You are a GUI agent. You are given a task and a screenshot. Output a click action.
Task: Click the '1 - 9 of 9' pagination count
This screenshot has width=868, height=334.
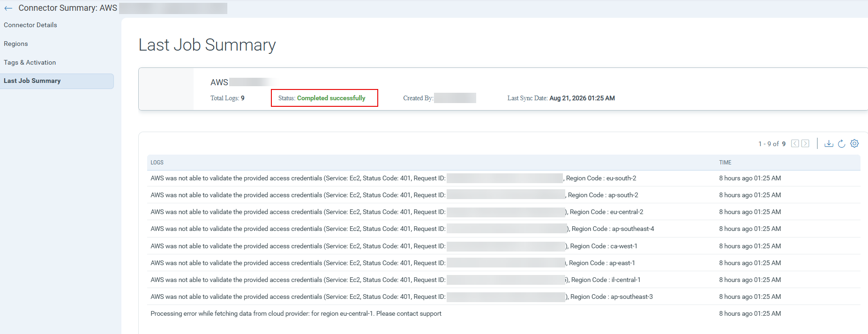[x=772, y=144]
